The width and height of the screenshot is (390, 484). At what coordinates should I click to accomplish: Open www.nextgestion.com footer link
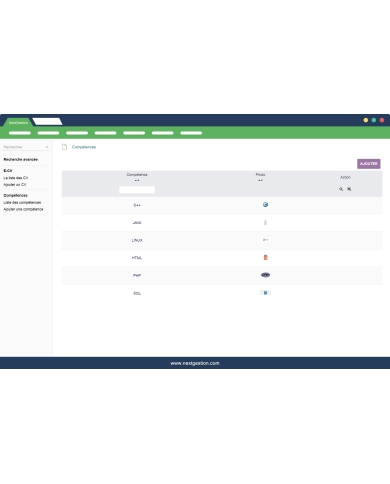coord(195,363)
